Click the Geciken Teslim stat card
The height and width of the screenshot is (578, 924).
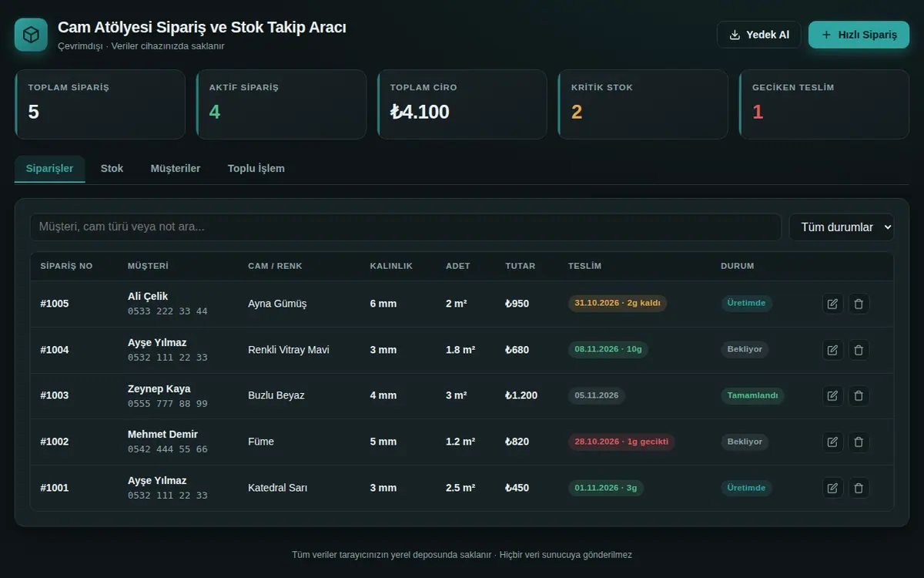coord(824,105)
